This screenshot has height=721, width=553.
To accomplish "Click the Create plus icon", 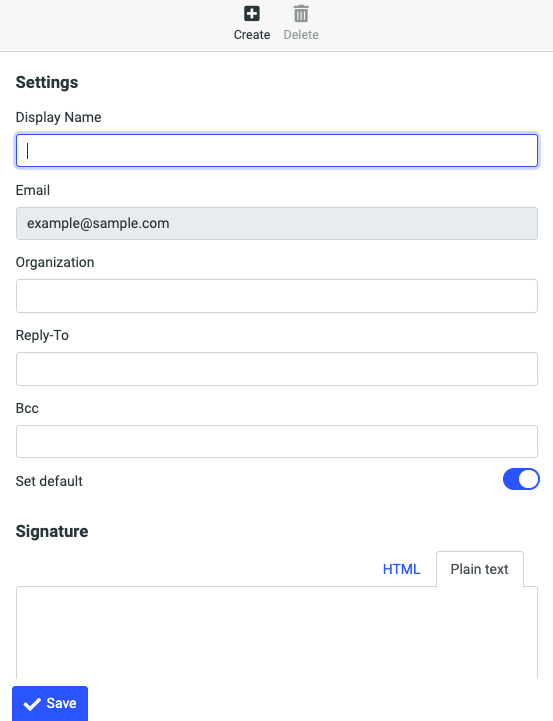I will click(251, 14).
